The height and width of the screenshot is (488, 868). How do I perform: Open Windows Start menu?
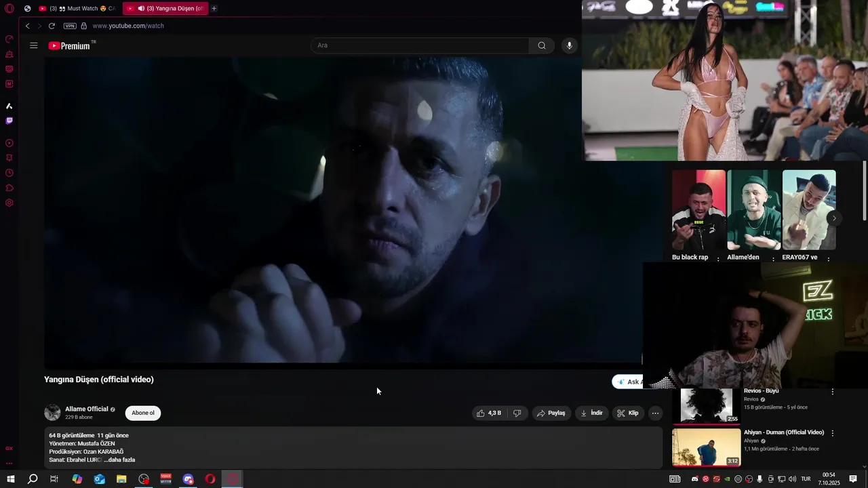(11, 479)
